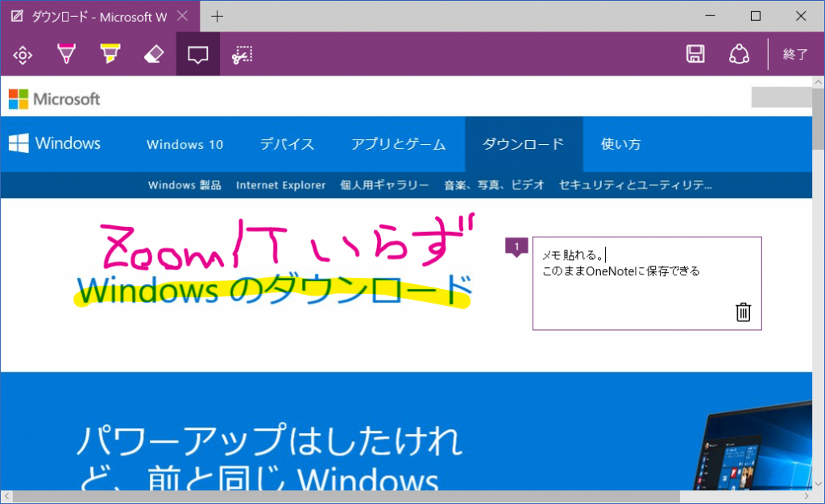The image size is (825, 504).
Task: Select the Eraser tool
Action: pyautogui.click(x=154, y=54)
